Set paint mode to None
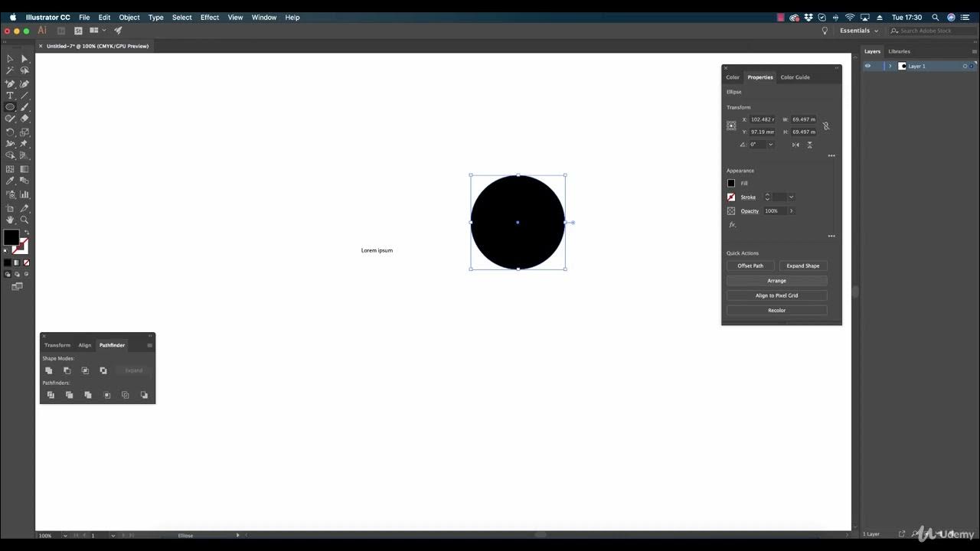Image resolution: width=980 pixels, height=551 pixels. [x=26, y=262]
